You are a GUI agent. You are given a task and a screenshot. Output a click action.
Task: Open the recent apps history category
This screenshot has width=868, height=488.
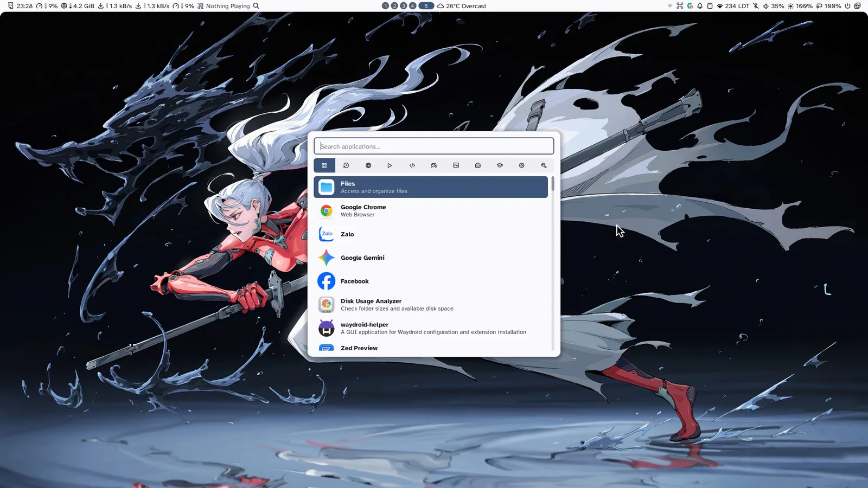346,165
